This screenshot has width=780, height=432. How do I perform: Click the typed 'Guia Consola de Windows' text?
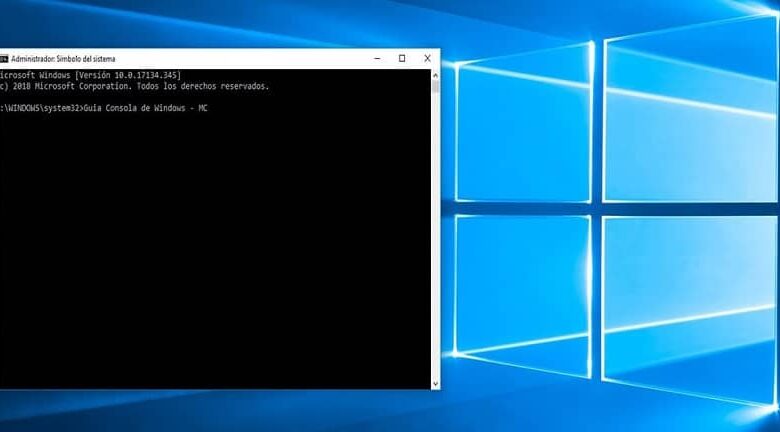tap(140, 106)
